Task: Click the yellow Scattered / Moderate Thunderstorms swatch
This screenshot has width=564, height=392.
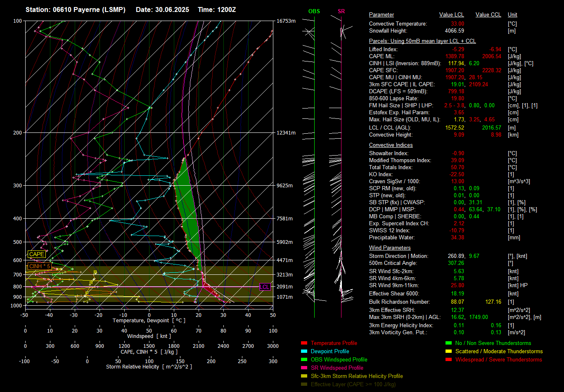Action: pos(448,352)
